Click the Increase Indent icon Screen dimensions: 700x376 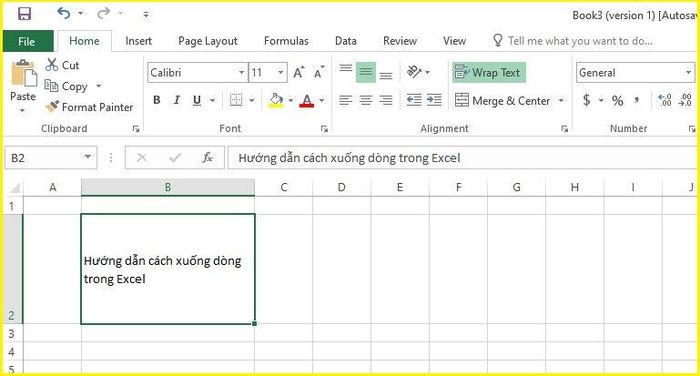pyautogui.click(x=434, y=100)
